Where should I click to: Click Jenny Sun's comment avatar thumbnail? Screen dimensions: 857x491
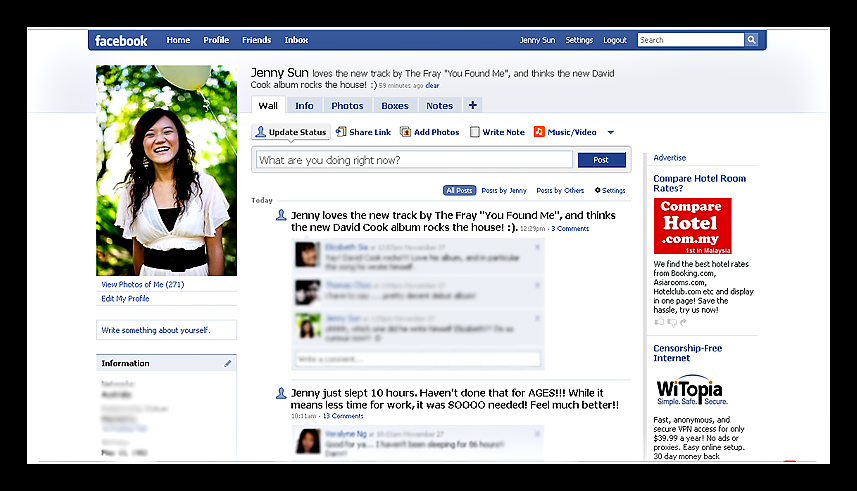pyautogui.click(x=307, y=326)
